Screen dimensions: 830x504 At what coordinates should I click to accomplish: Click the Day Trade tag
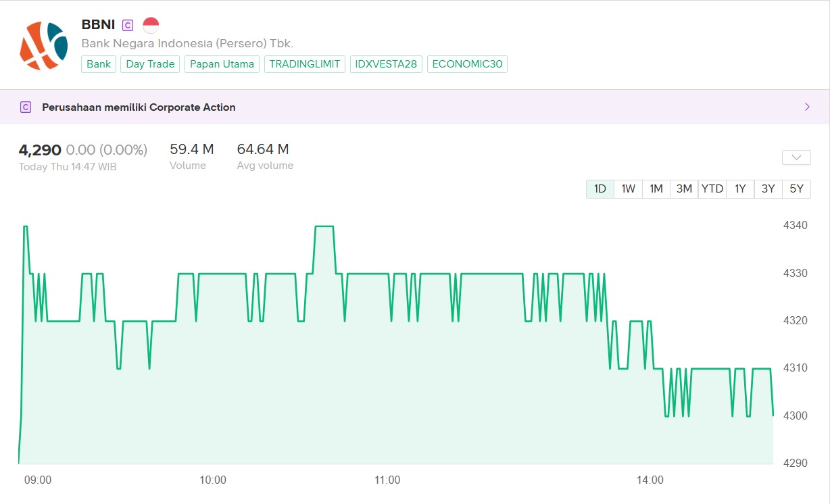pyautogui.click(x=150, y=64)
